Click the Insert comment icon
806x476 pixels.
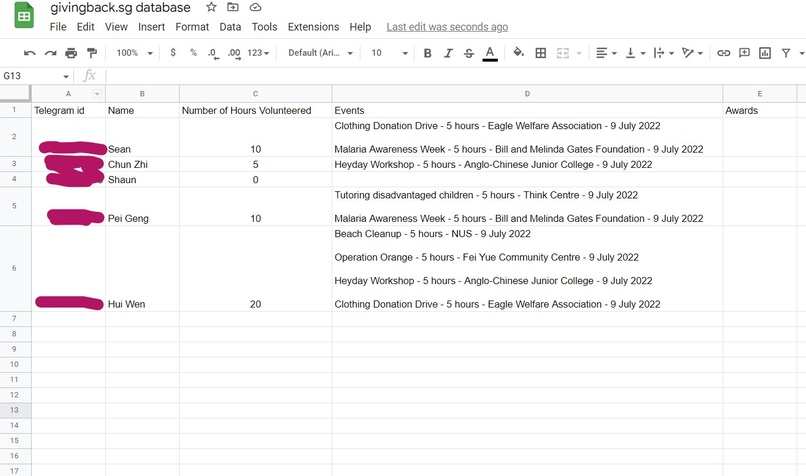point(744,53)
